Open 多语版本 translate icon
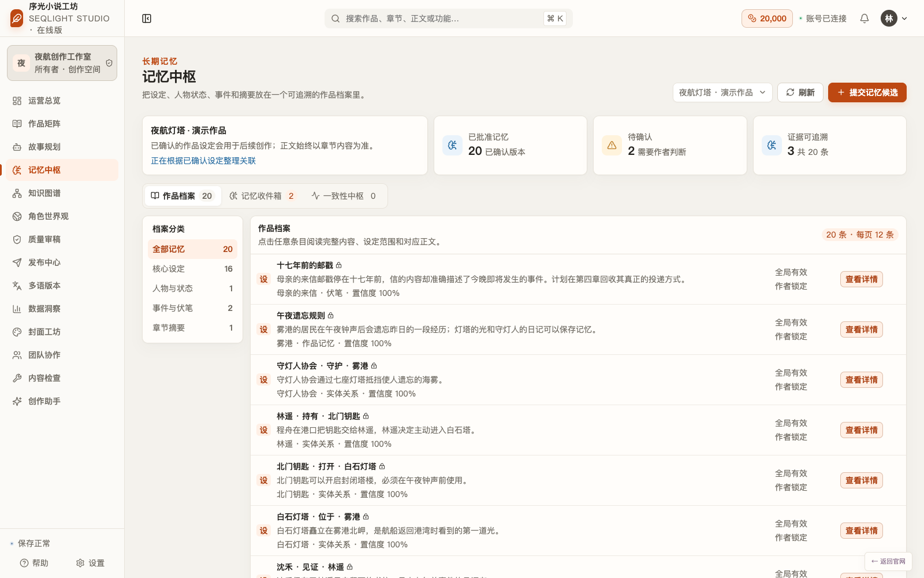This screenshot has width=924, height=578. (17, 286)
